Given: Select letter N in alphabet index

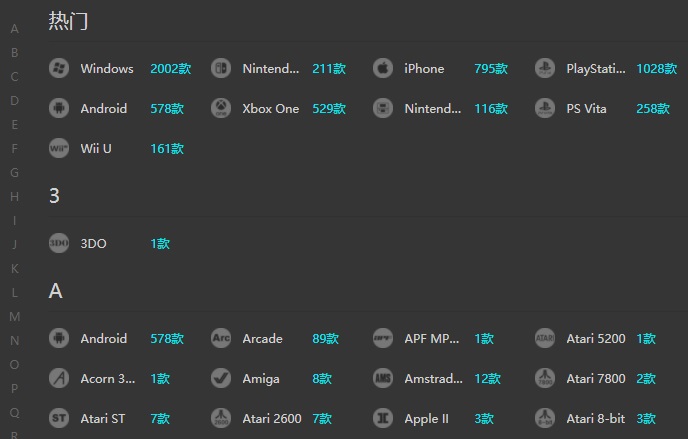Looking at the screenshot, I should (x=14, y=340).
